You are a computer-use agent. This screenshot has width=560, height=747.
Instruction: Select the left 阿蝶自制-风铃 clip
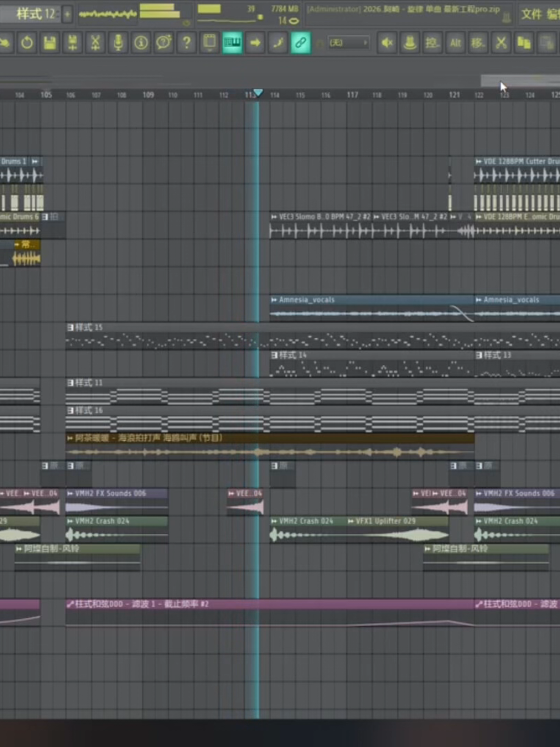tap(77, 558)
